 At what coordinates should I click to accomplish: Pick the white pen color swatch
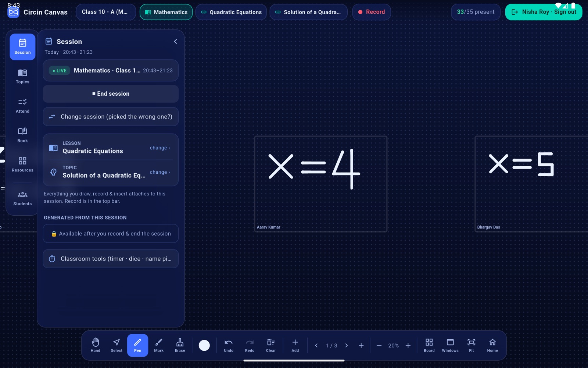[x=204, y=345]
